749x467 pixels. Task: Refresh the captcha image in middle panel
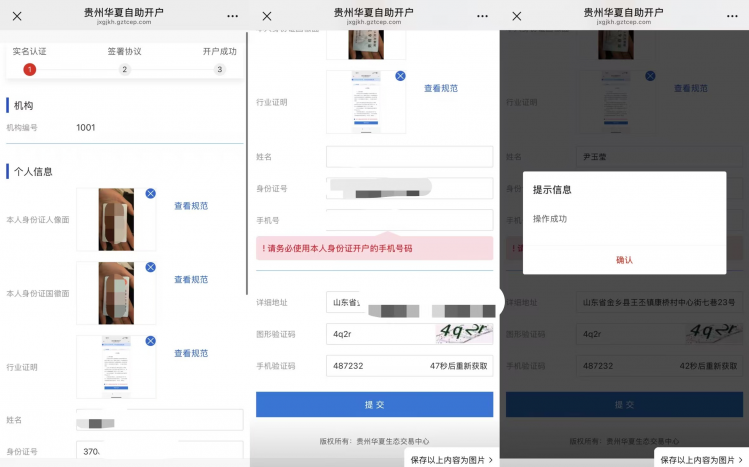point(464,333)
